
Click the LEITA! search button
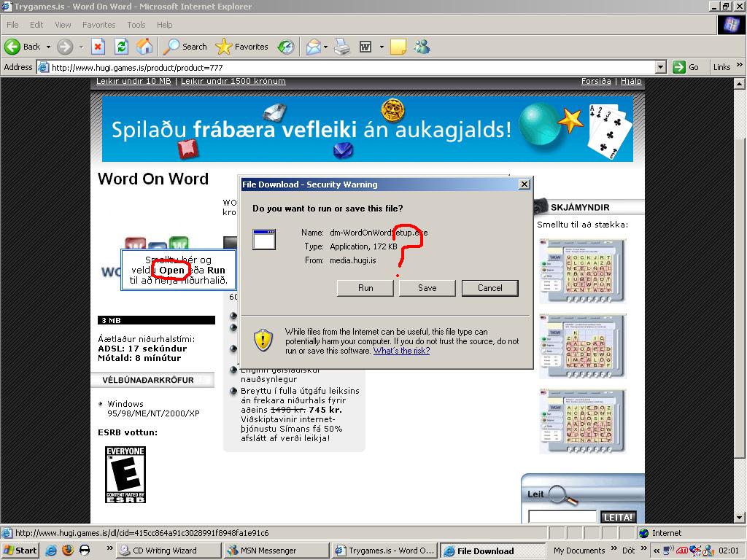click(x=618, y=517)
